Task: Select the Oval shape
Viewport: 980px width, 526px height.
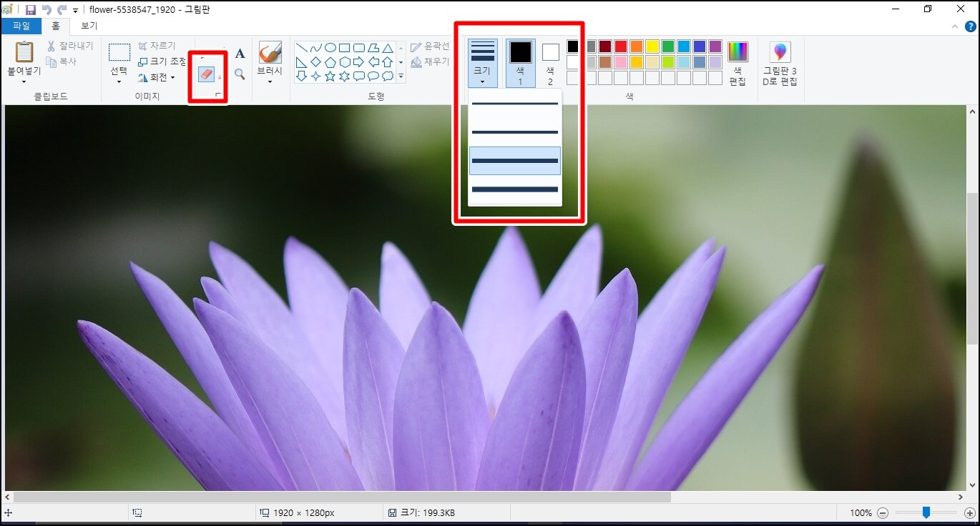Action: pos(330,48)
